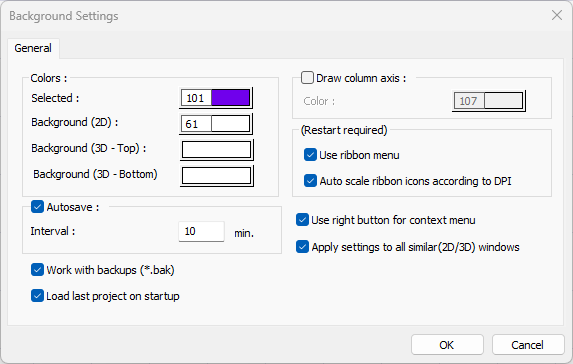Confirm settings with the OK button

(447, 345)
